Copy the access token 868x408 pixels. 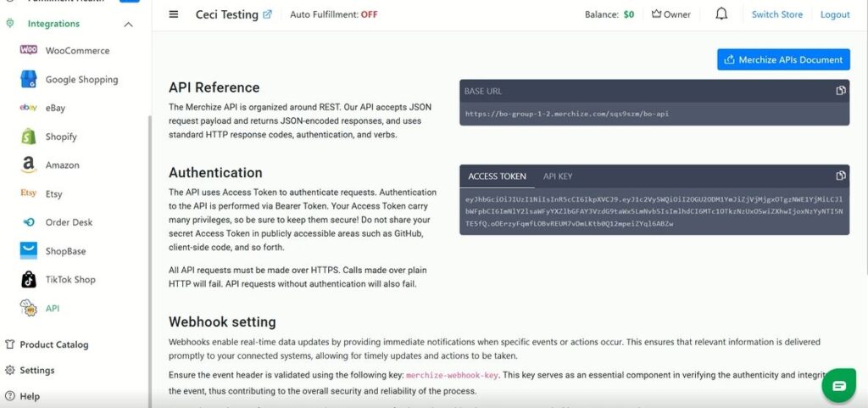pos(840,176)
